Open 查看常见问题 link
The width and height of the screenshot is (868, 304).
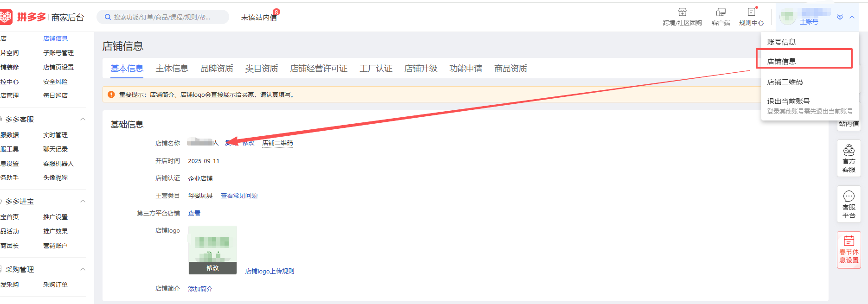point(239,196)
